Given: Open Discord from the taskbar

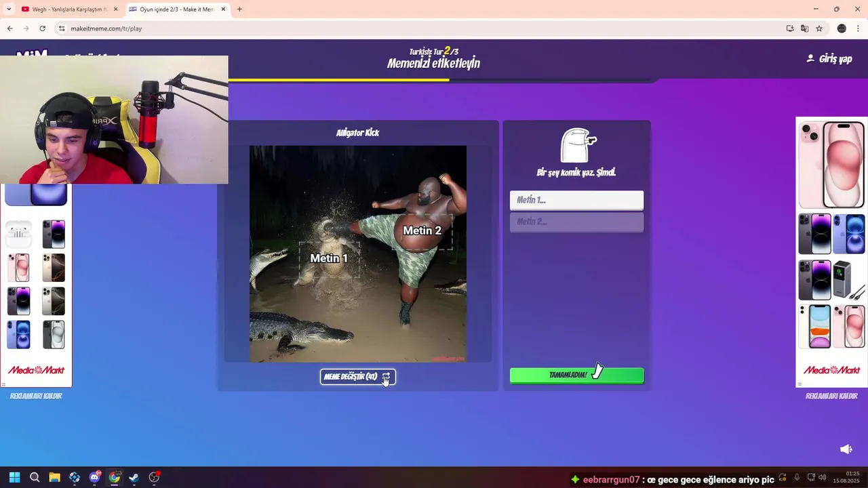Looking at the screenshot, I should click(x=94, y=477).
